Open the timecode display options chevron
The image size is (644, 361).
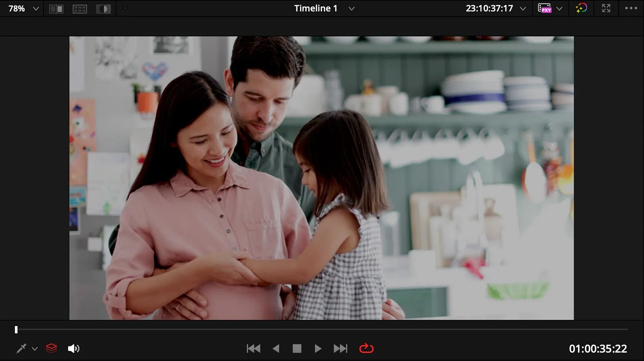(x=523, y=9)
